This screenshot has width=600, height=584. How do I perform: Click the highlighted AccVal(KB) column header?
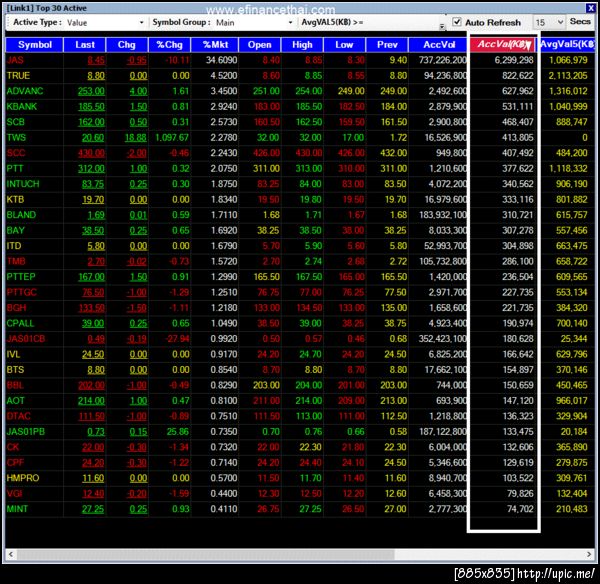click(x=503, y=44)
